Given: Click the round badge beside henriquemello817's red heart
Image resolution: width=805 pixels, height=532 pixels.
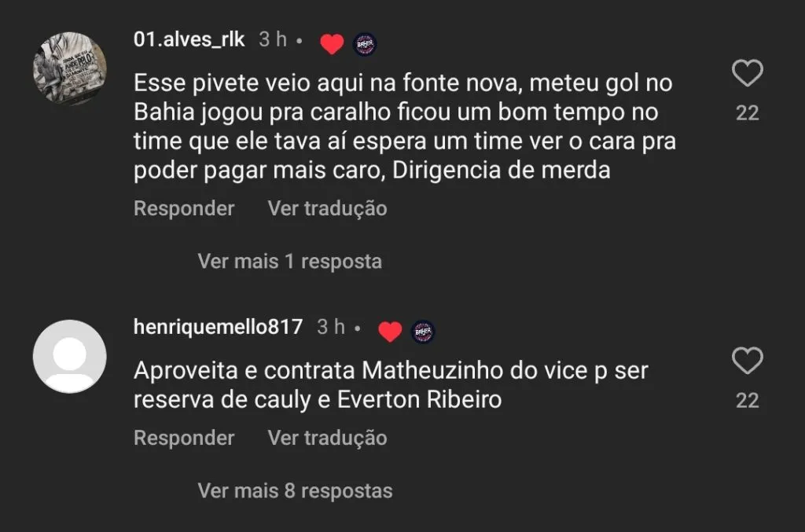Looking at the screenshot, I should [x=422, y=332].
